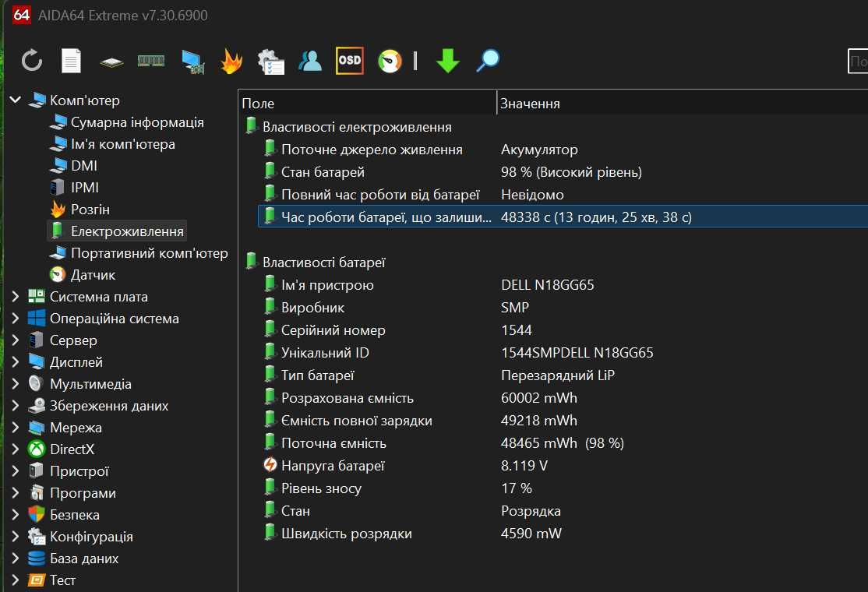The width and height of the screenshot is (868, 592).
Task: Open the Report page icon
Action: point(71,61)
